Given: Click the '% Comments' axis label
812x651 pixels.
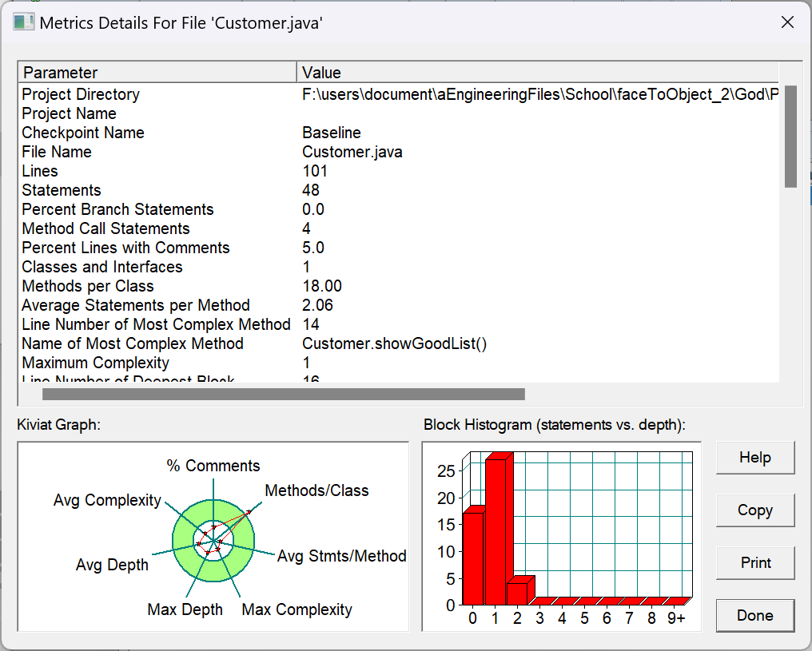Looking at the screenshot, I should pyautogui.click(x=213, y=465).
